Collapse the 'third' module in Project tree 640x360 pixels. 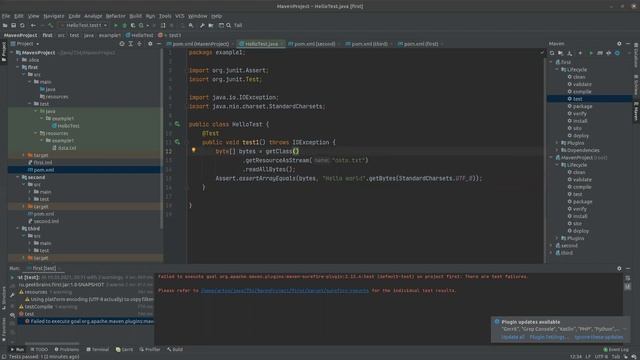click(x=18, y=229)
